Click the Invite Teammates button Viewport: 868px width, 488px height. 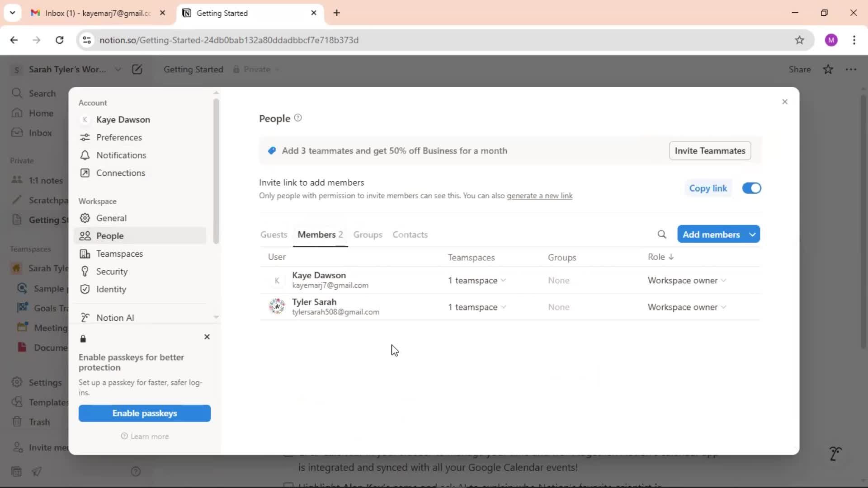pos(710,150)
